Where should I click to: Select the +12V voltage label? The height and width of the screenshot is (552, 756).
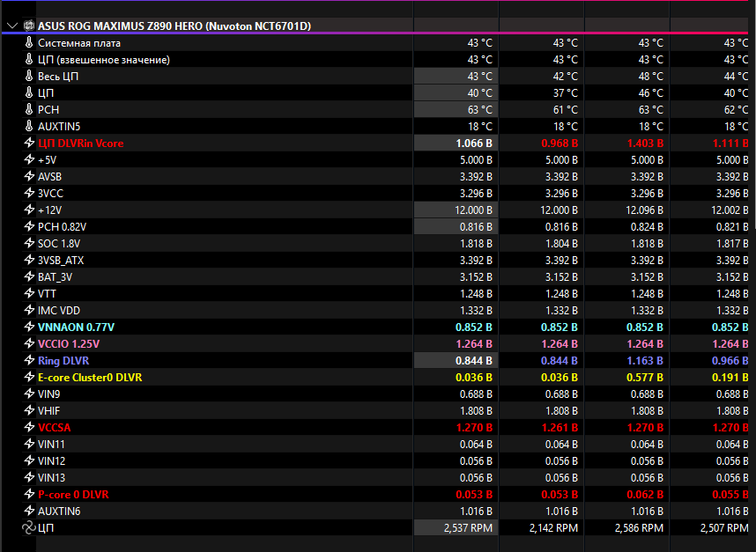pos(49,210)
